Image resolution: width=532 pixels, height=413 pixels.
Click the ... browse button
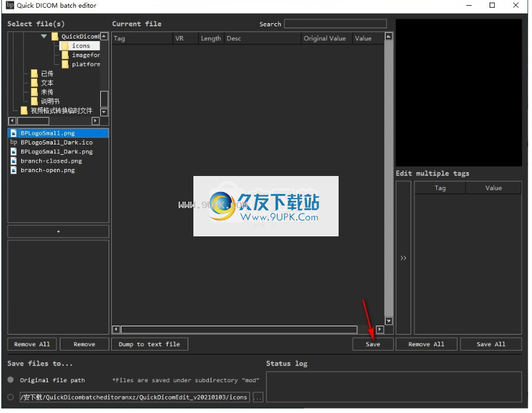[258, 398]
